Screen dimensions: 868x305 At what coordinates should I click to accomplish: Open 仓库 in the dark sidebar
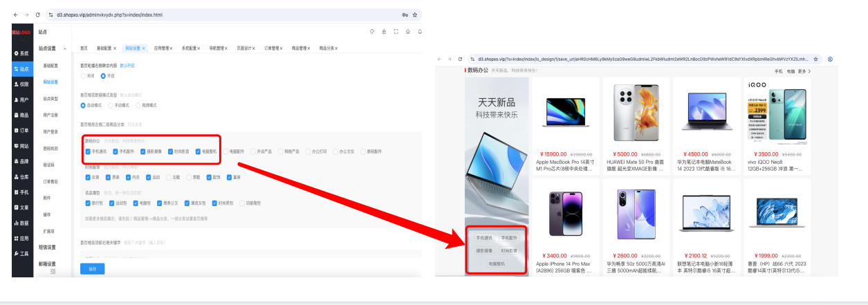21,176
